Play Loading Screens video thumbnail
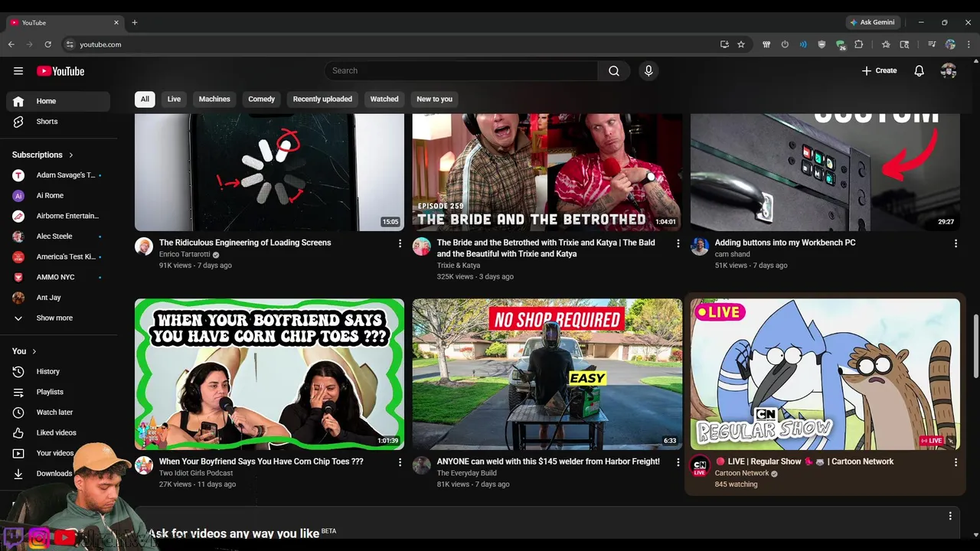Image resolution: width=980 pixels, height=551 pixels. [269, 172]
